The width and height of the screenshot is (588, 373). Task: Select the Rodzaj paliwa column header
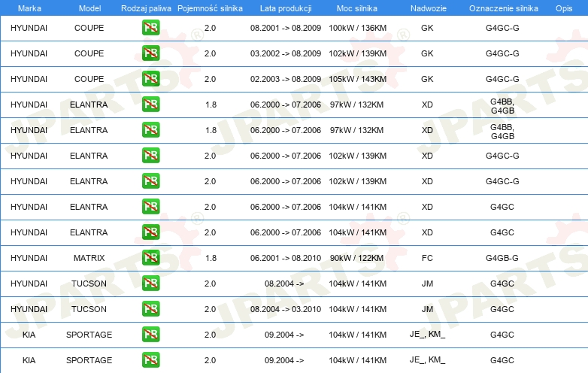click(x=145, y=8)
